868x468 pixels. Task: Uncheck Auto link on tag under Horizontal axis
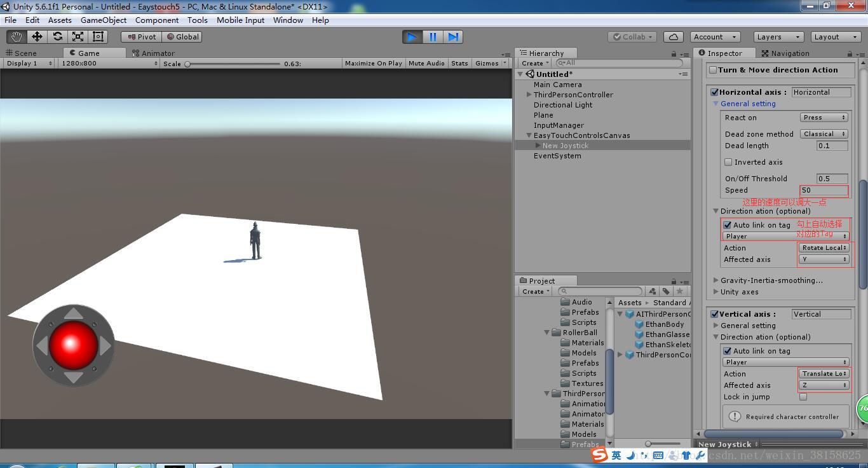click(x=728, y=225)
